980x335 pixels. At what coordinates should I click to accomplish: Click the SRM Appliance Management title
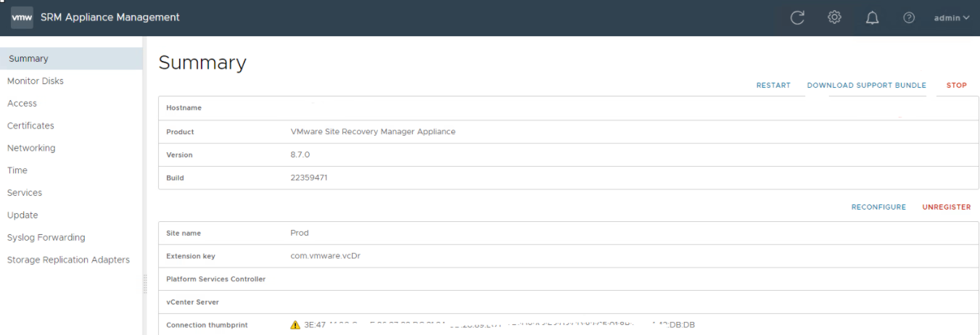coord(110,17)
